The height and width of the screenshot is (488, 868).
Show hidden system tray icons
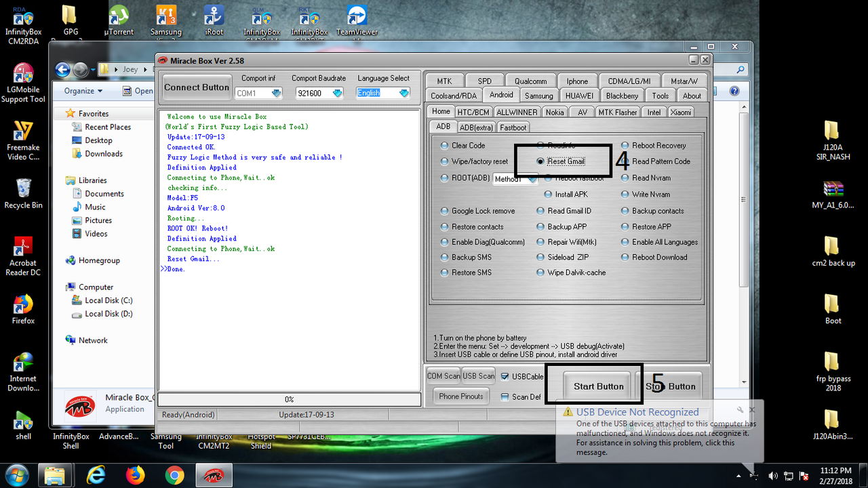click(740, 475)
